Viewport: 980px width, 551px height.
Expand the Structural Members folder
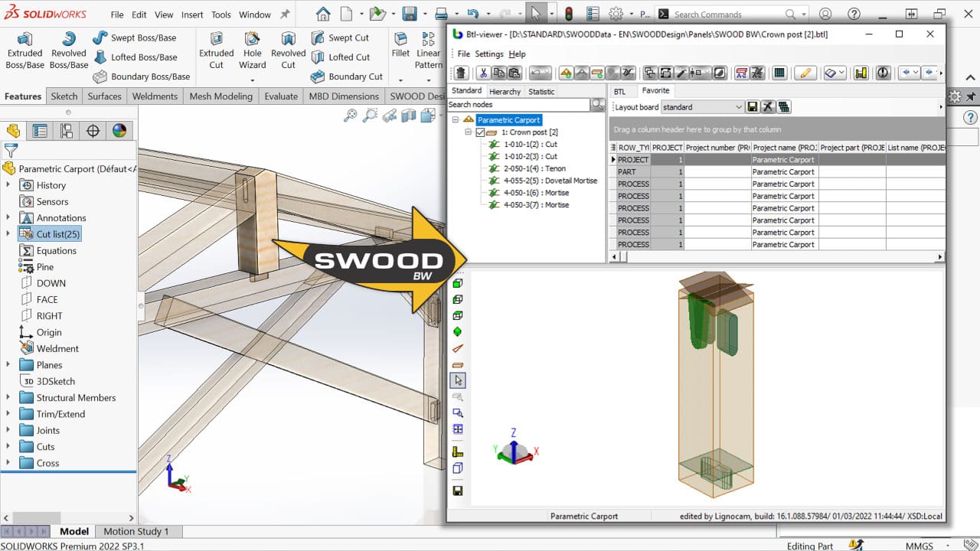click(x=8, y=398)
